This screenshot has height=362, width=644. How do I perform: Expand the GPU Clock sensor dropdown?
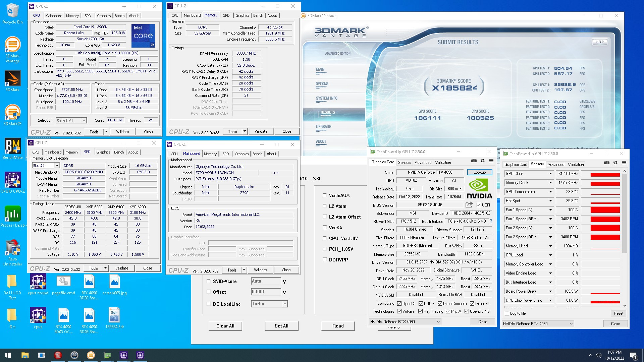pos(550,174)
